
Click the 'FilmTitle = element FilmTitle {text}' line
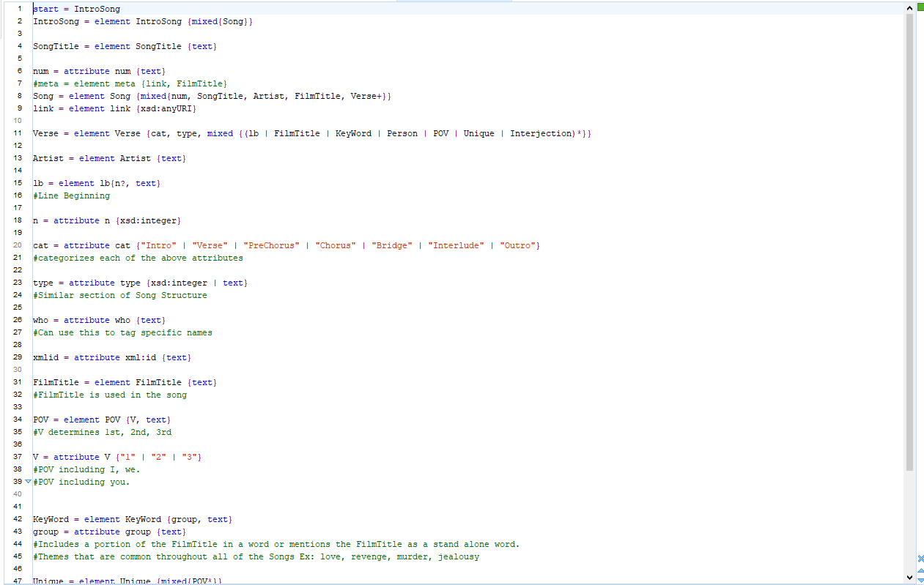tap(125, 382)
